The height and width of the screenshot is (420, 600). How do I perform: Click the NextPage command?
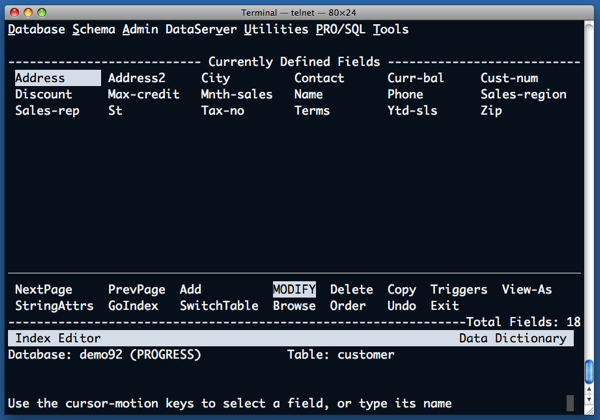(x=44, y=290)
